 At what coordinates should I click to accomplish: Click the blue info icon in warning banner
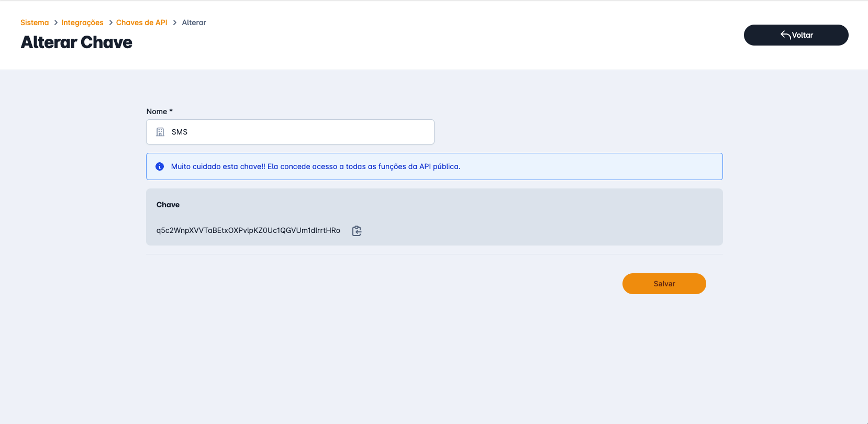[160, 166]
